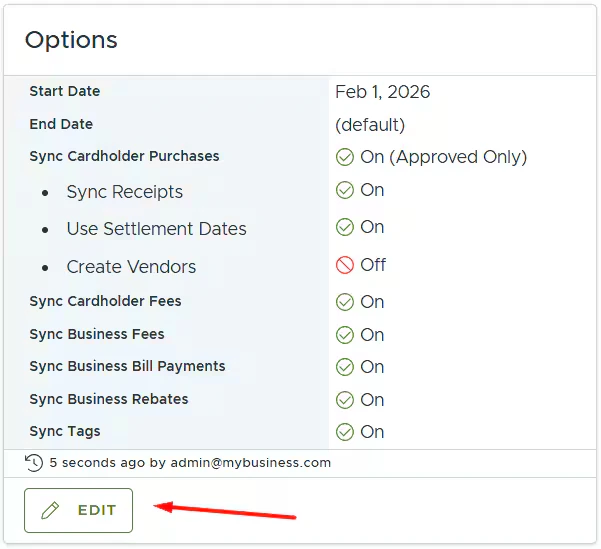Viewport: 601px width, 549px height.
Task: Click the last-modified text by admin@mybusiness.com
Action: click(x=190, y=463)
